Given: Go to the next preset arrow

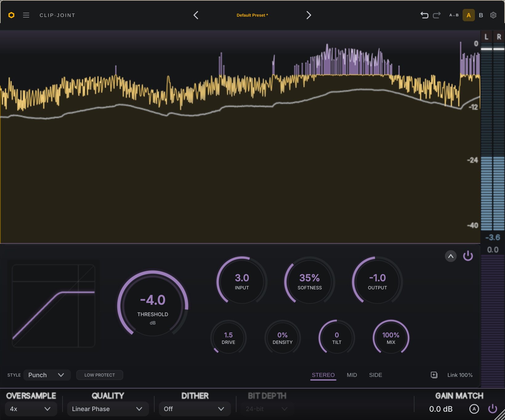Looking at the screenshot, I should coord(309,15).
